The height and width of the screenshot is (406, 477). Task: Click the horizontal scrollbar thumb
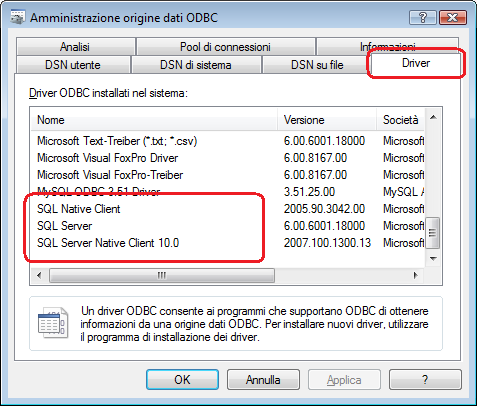point(162,275)
